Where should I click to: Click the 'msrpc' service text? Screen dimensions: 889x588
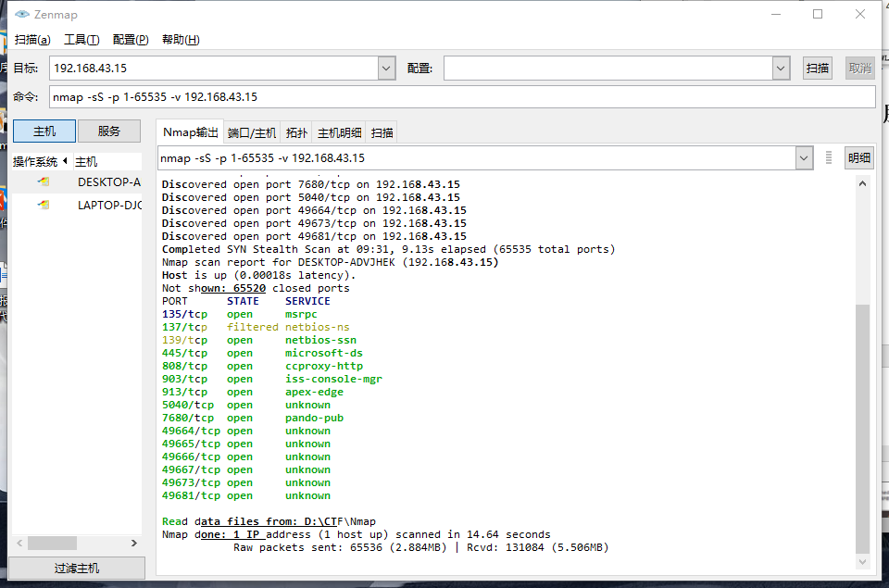[301, 314]
